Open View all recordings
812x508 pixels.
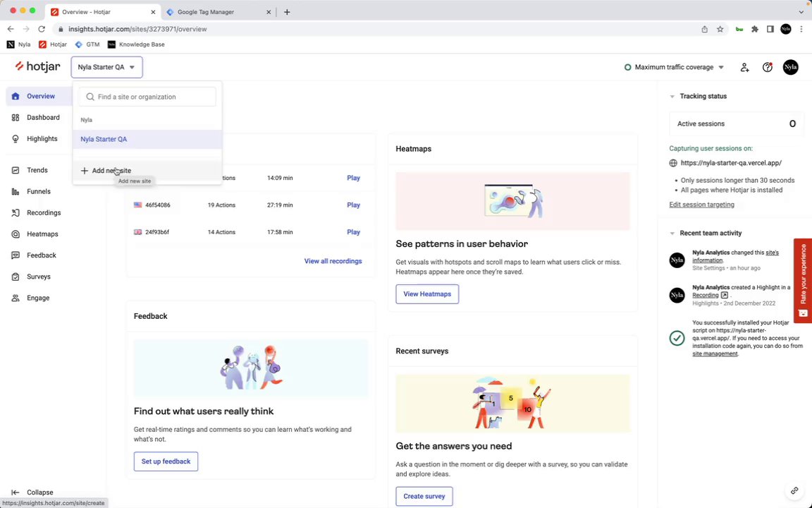point(333,261)
